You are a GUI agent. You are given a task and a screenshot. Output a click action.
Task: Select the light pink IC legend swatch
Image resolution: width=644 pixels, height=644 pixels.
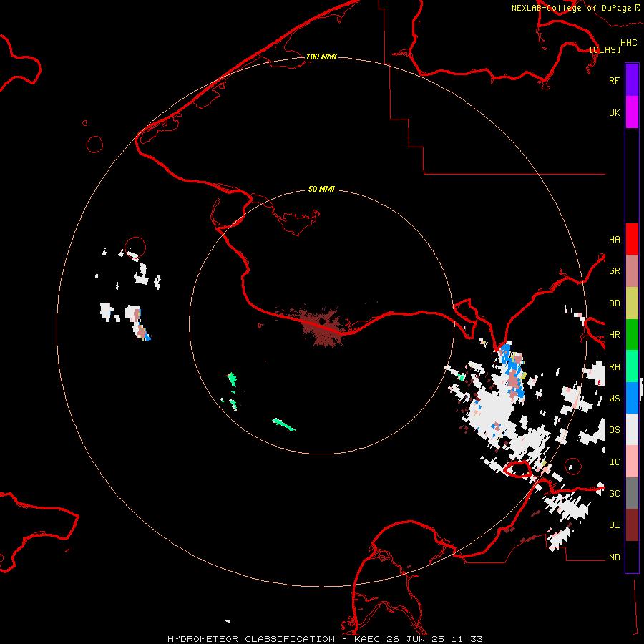632,462
